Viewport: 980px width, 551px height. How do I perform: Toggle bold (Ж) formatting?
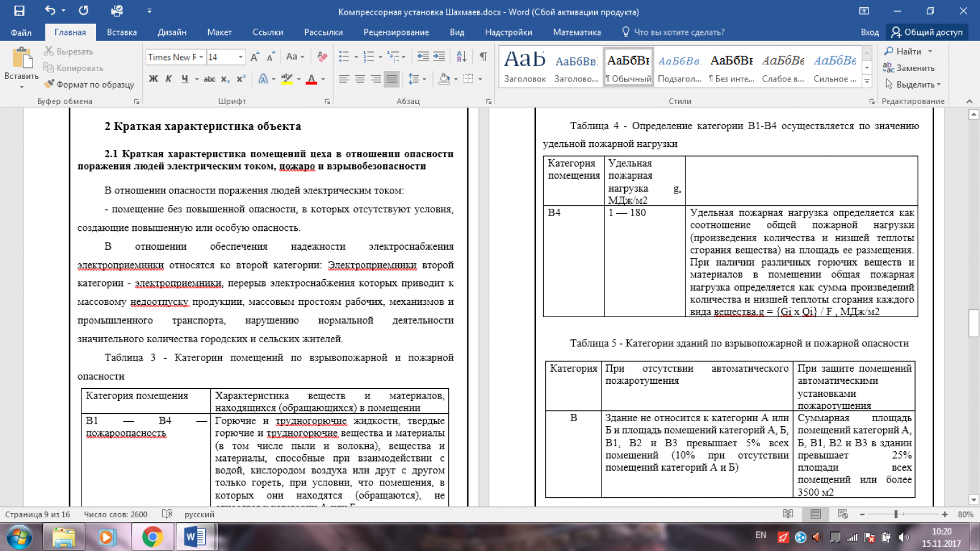153,79
